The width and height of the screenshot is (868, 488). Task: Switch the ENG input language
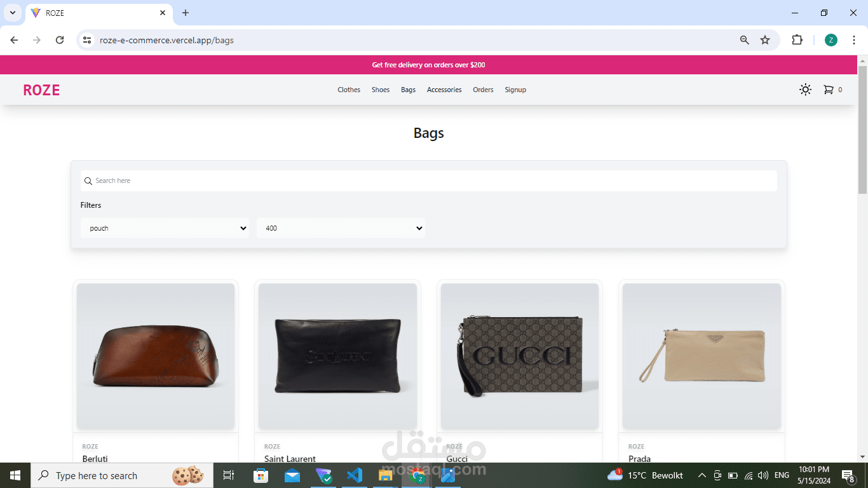pyautogui.click(x=782, y=475)
